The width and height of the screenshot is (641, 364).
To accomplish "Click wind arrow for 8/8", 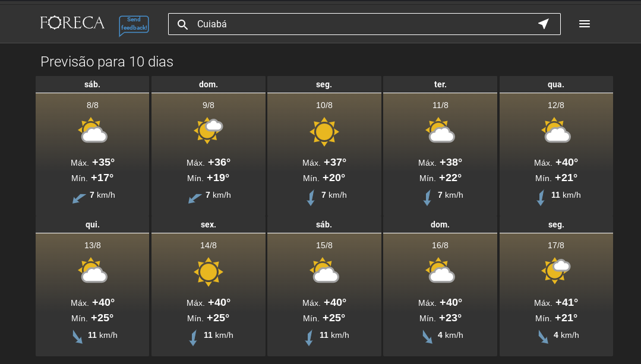I will [x=79, y=198].
